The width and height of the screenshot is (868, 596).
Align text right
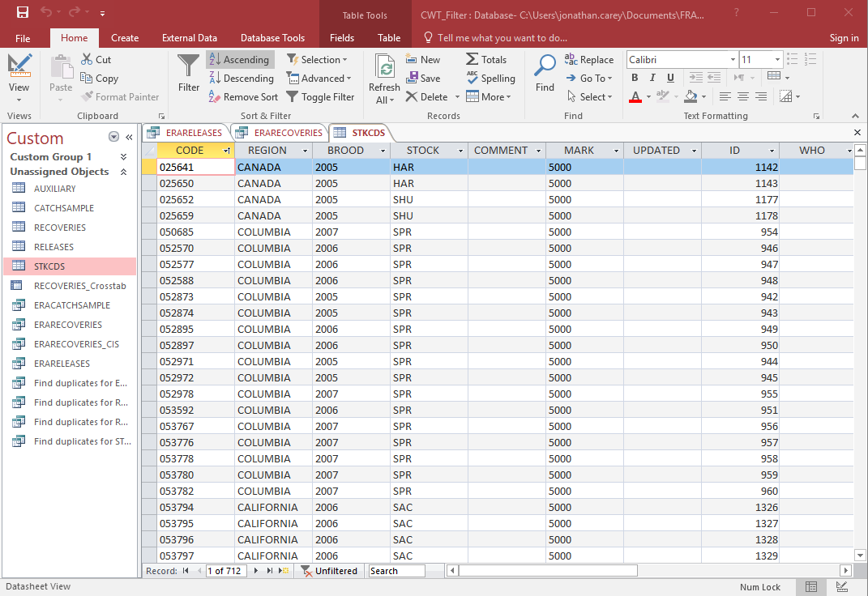click(x=761, y=96)
